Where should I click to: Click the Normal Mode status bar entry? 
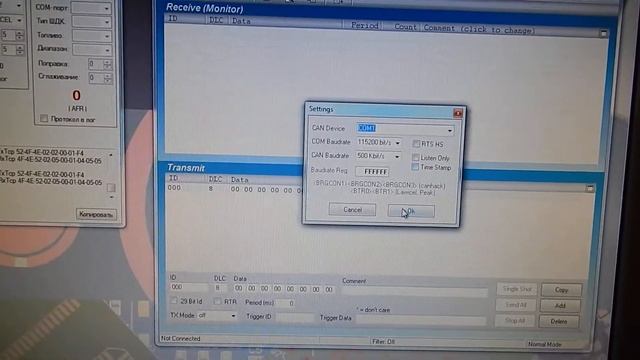click(x=544, y=344)
